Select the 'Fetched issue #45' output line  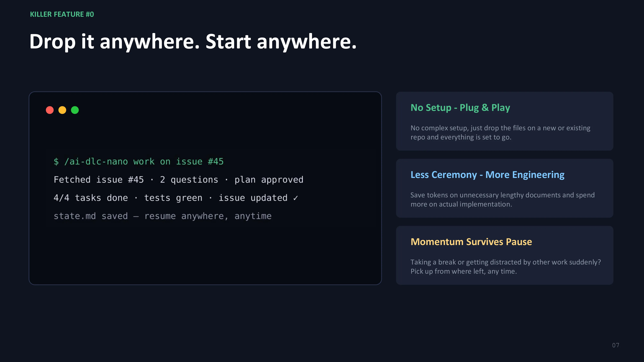pos(179,180)
